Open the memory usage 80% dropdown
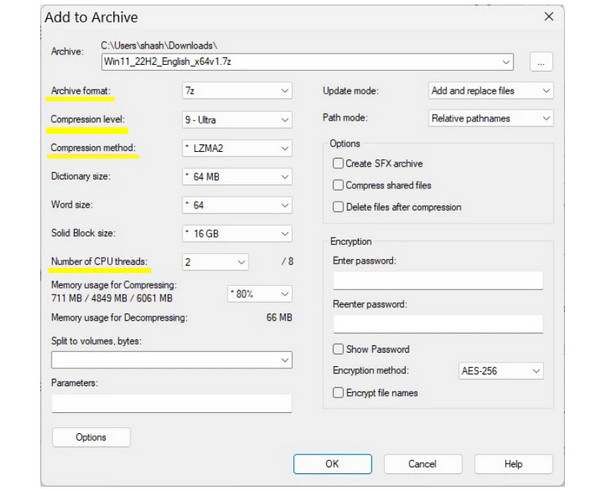Screen dimensions: 600x489 point(259,294)
